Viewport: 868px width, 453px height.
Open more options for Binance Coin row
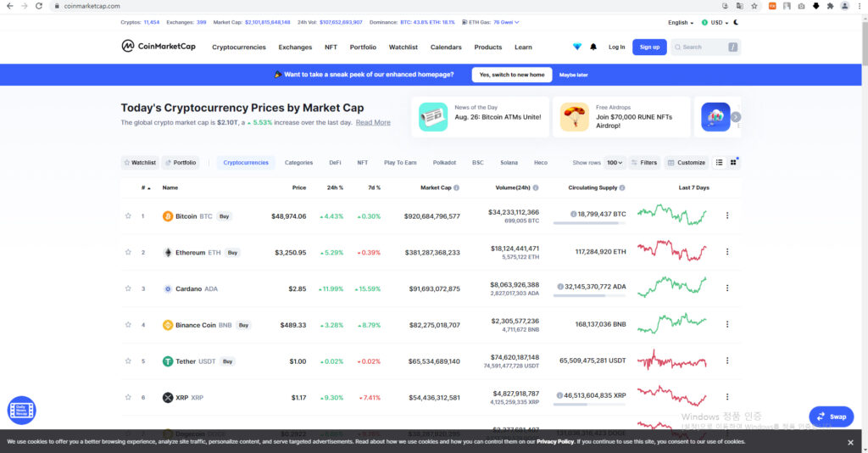coord(727,324)
